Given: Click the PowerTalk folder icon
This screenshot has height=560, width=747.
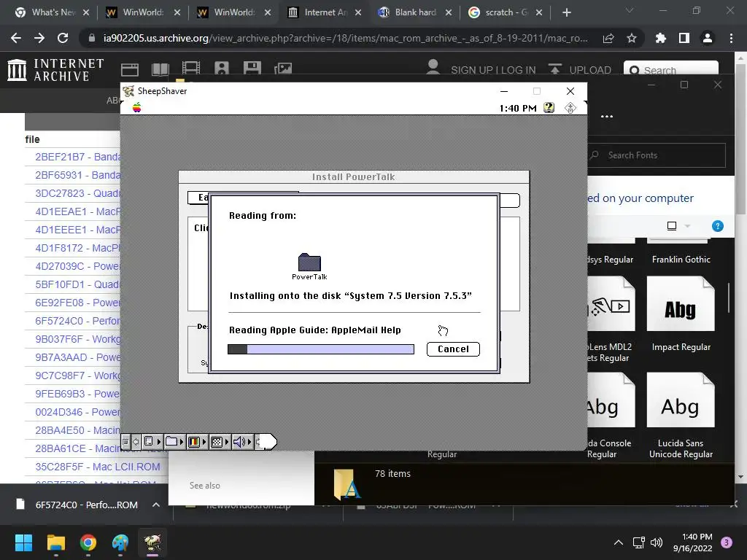Looking at the screenshot, I should (x=309, y=262).
